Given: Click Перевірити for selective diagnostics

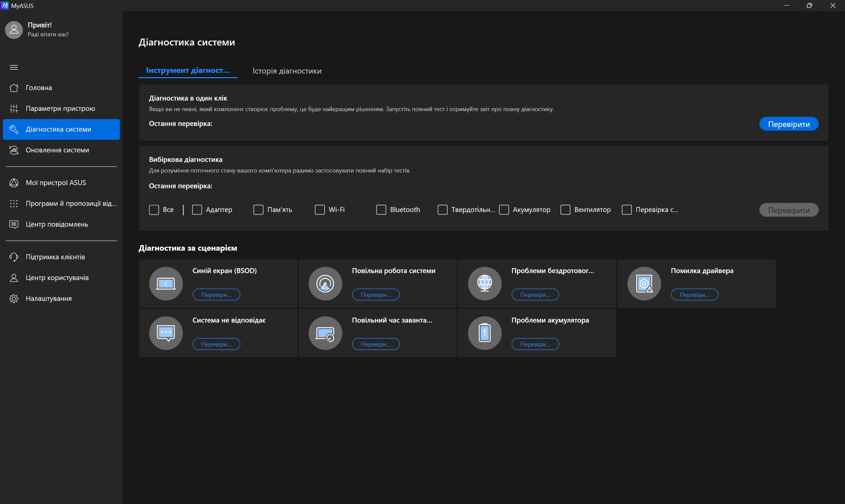Looking at the screenshot, I should 789,209.
